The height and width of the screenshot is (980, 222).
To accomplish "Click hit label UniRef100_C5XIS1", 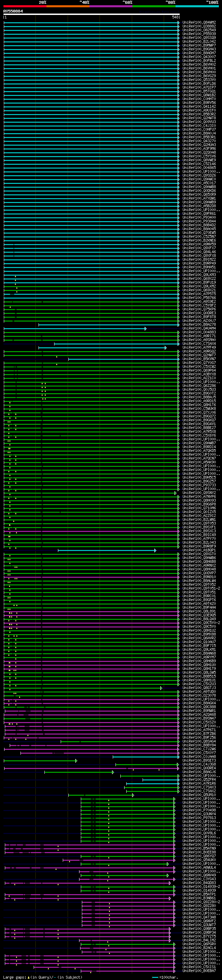I will [199, 967].
